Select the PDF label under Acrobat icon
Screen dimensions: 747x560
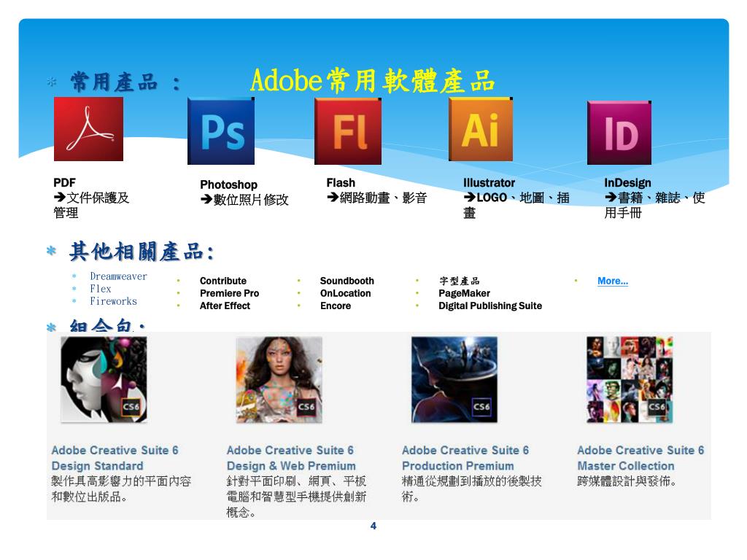pos(64,182)
